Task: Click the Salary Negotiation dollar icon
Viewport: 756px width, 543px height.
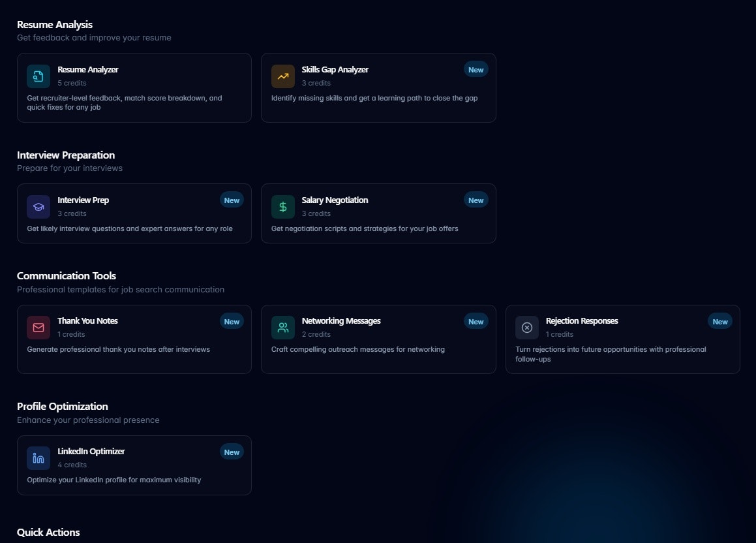Action: [x=282, y=206]
